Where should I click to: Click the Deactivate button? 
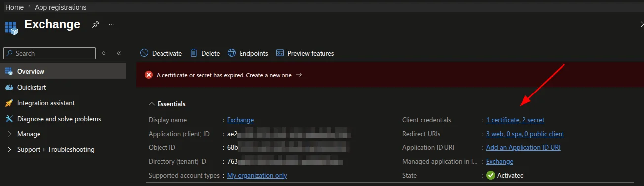pos(161,53)
